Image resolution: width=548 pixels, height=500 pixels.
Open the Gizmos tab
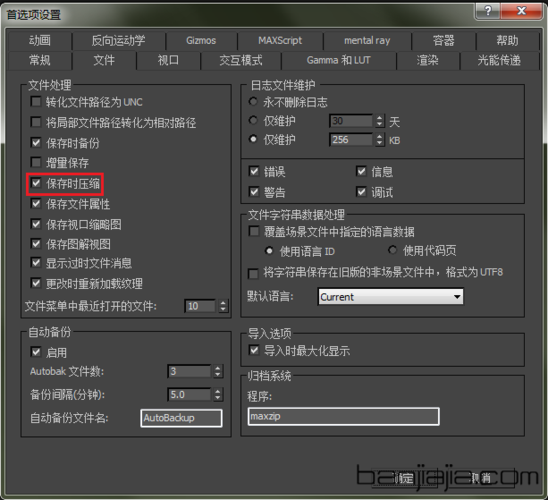point(201,41)
